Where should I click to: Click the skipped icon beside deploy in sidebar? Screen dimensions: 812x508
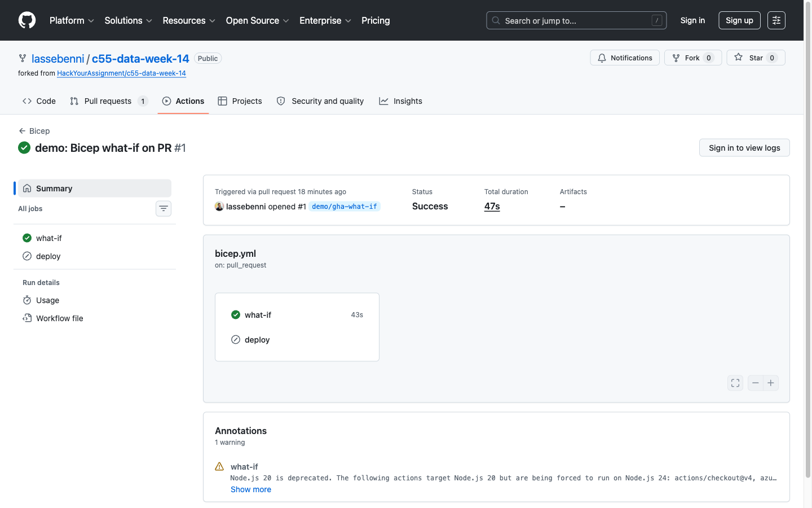coord(27,256)
